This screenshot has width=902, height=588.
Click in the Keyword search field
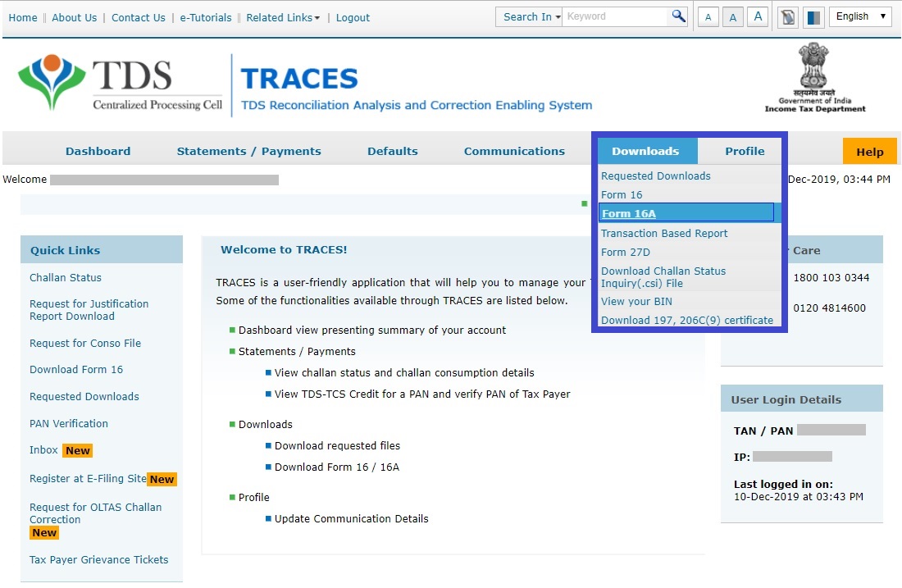tap(615, 16)
